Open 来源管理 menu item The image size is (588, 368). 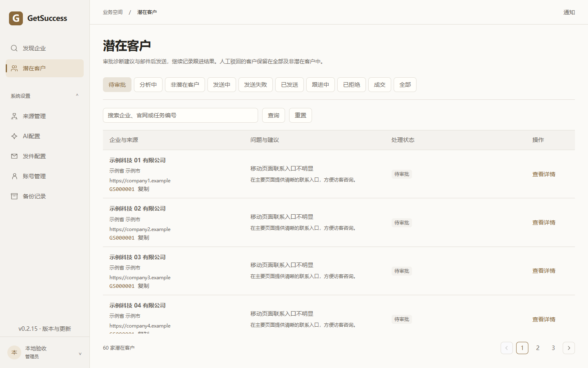pos(45,116)
